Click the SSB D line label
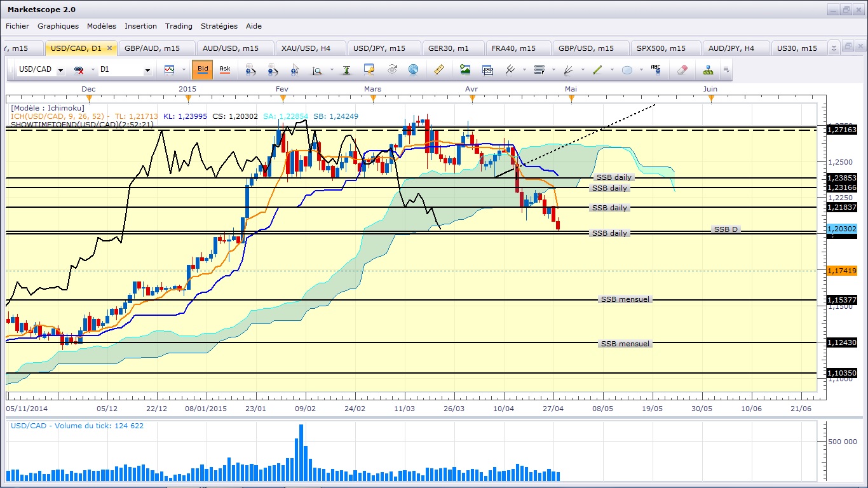The width and height of the screenshot is (868, 488). tap(726, 229)
